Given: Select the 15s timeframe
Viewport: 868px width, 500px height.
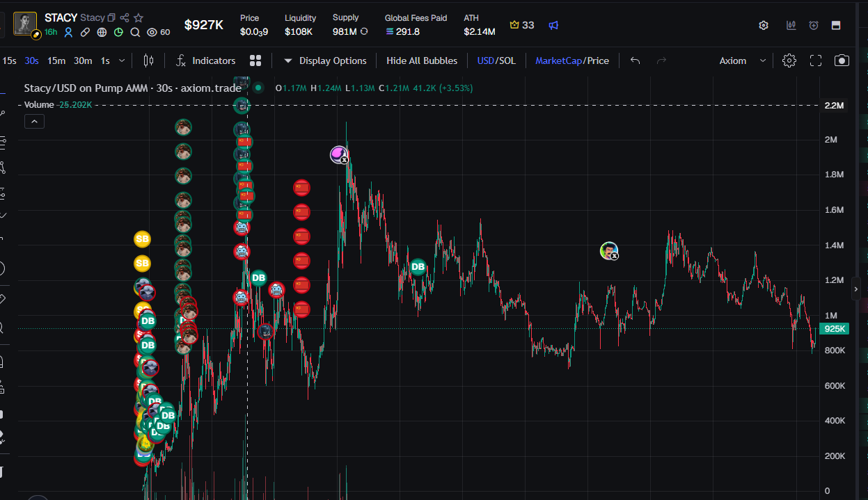Looking at the screenshot, I should pyautogui.click(x=9, y=61).
